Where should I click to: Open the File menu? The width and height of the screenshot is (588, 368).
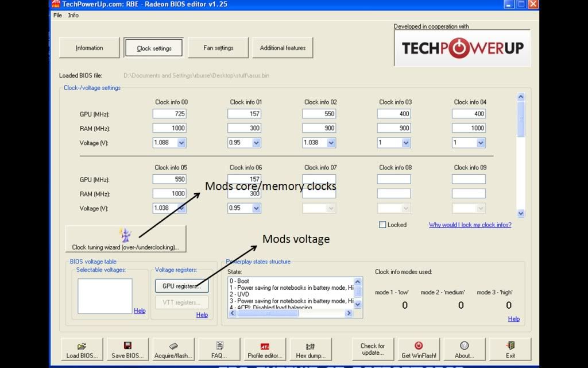point(57,16)
